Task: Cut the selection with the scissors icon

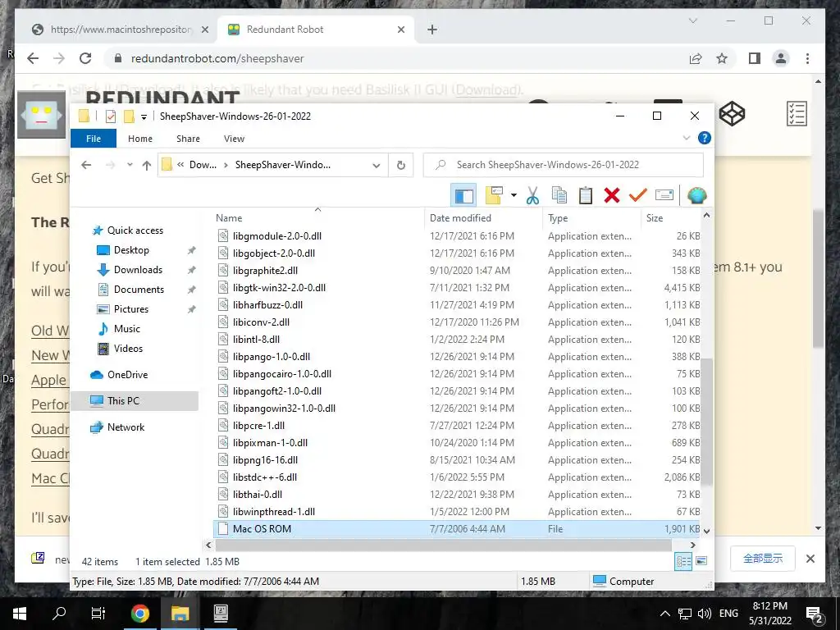Action: (532, 195)
